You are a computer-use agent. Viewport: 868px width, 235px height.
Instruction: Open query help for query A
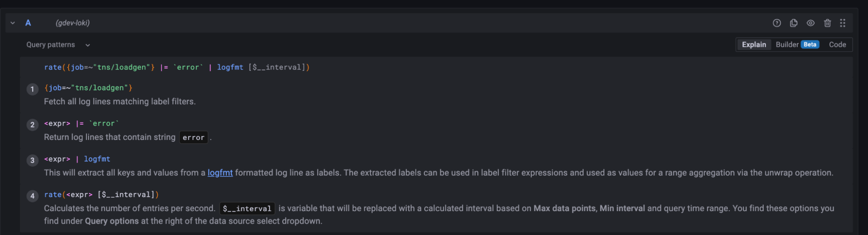(x=776, y=23)
